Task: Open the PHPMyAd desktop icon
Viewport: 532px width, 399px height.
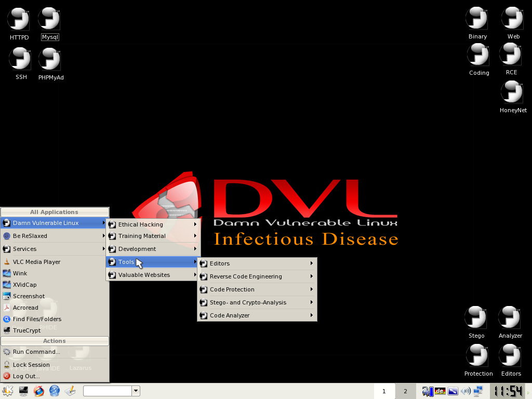Action: click(x=50, y=59)
